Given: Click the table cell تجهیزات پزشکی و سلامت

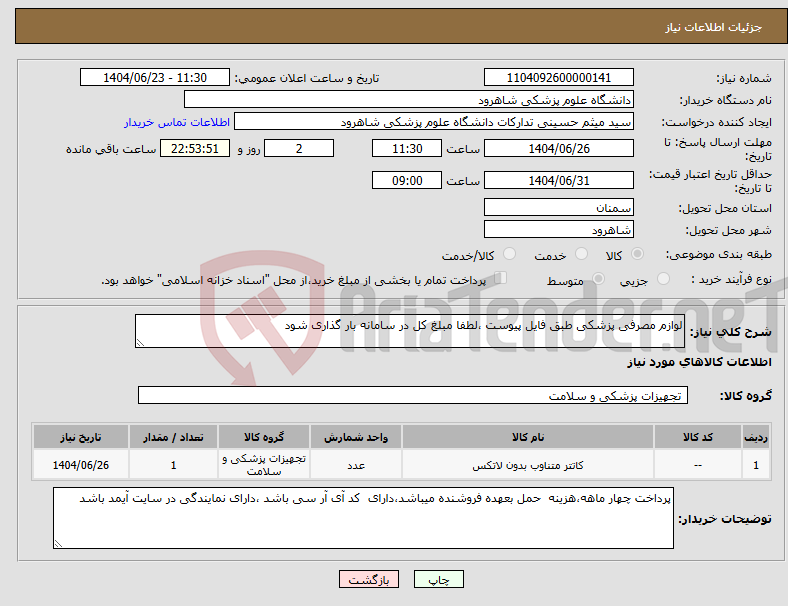Looking at the screenshot, I should (264, 465).
